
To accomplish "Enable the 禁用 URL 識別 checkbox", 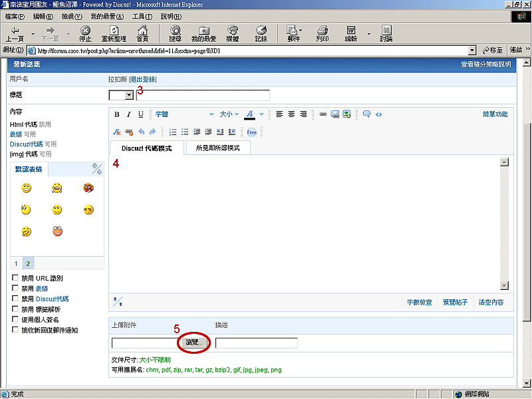I will (15, 278).
